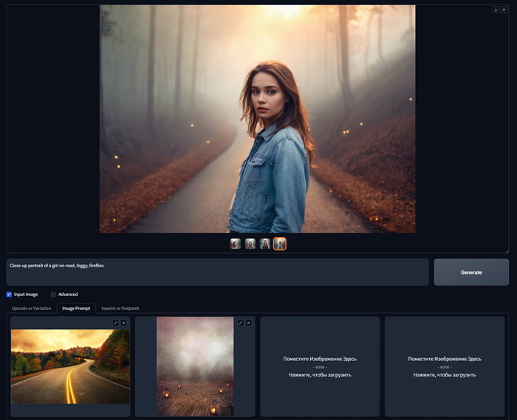Remove the foggy lantern backdrop image
The height and width of the screenshot is (420, 517).
[x=249, y=323]
